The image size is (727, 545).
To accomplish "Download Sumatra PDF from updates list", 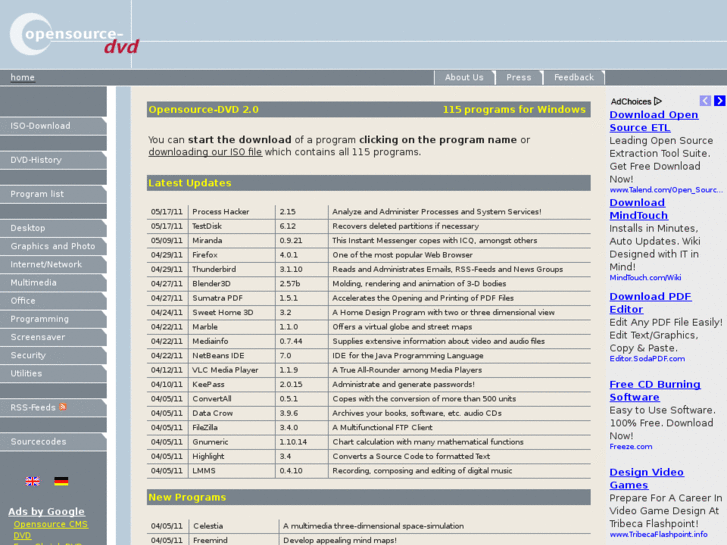I will pyautogui.click(x=217, y=298).
